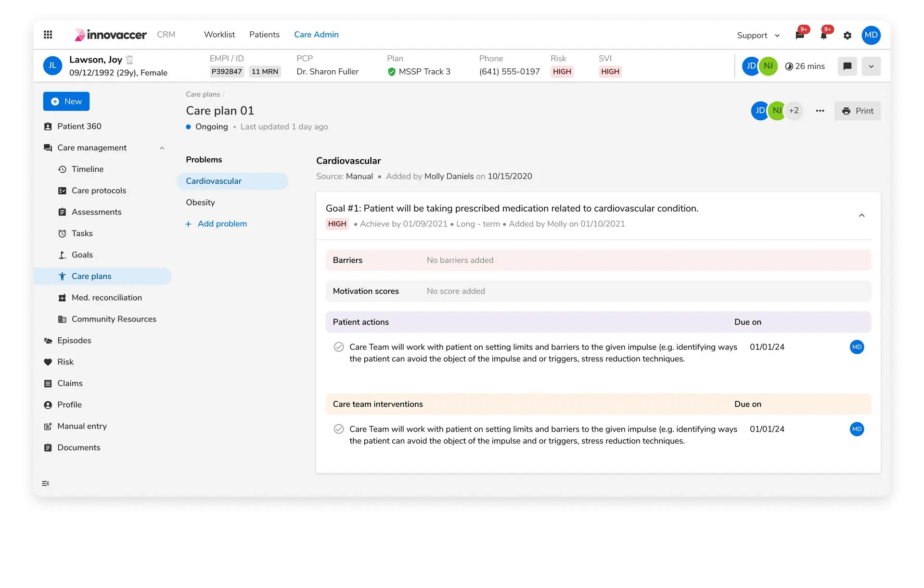Screen dimensions: 924x588
Task: Click the Ongoing status label
Action: click(x=211, y=127)
